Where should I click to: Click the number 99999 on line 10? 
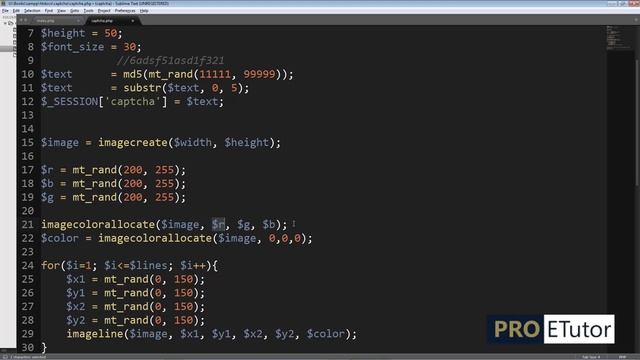[259, 74]
